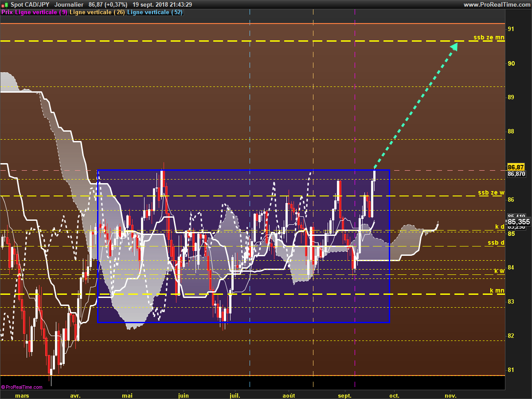This screenshot has height=399, width=532.
Task: Click the juin label on the time axis
Action: click(183, 395)
